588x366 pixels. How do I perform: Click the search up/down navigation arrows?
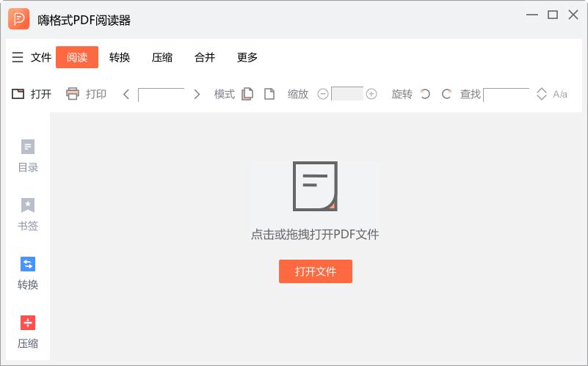542,94
